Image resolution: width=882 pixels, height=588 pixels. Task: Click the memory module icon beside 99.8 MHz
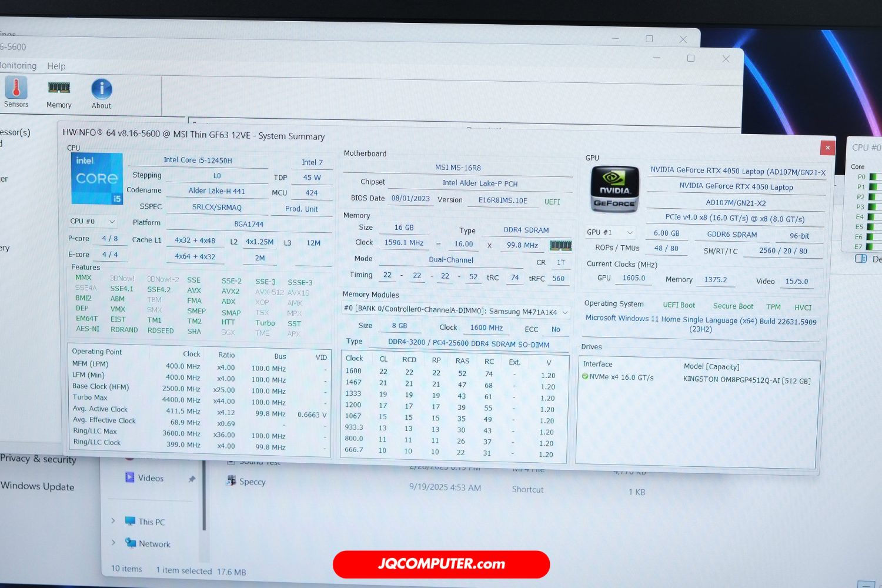tap(560, 245)
